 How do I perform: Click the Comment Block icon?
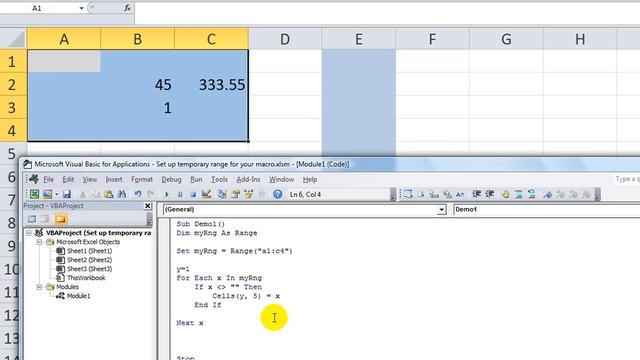tap(518, 195)
